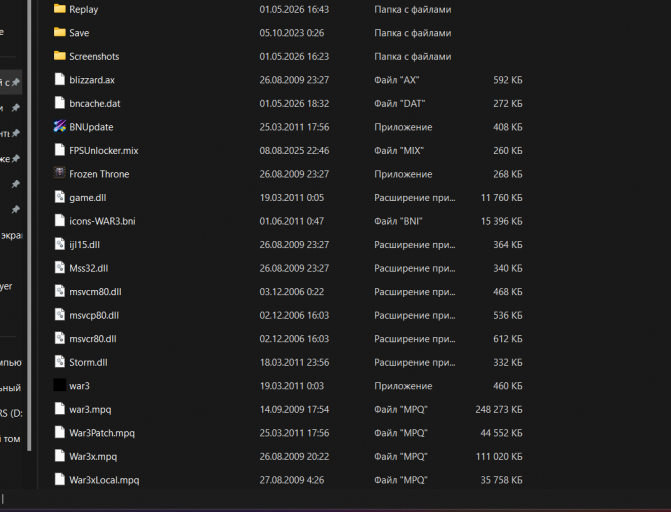Click the game.dll file icon

click(x=60, y=197)
